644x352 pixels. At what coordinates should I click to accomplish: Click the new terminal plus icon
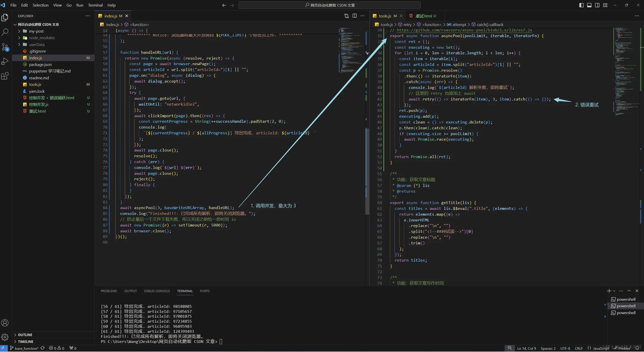[609, 291]
